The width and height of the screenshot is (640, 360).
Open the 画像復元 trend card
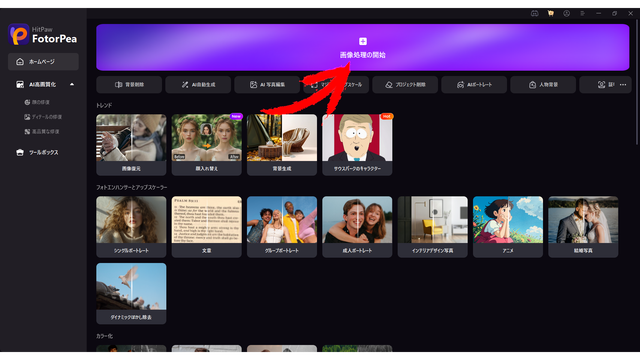[131, 145]
